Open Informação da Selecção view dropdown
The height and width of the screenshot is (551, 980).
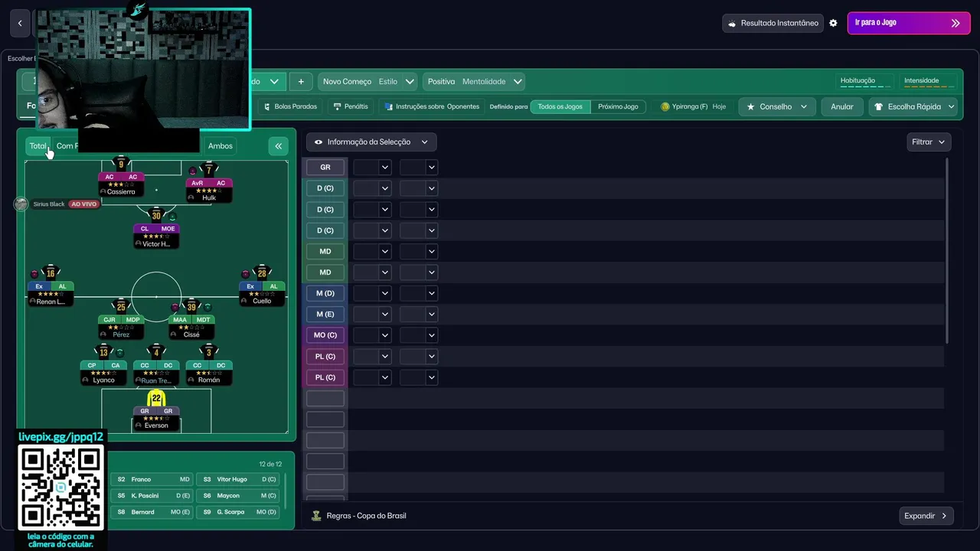tap(372, 142)
